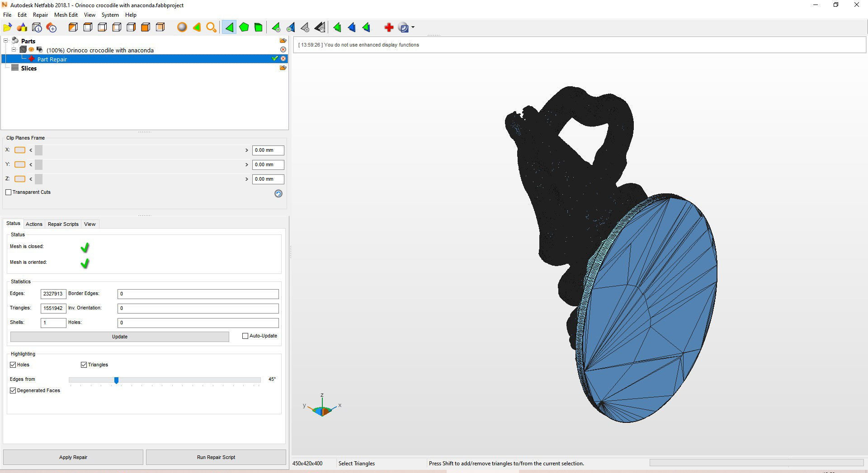This screenshot has width=868, height=473.
Task: Click the render-mode icon before the part name
Action: click(40, 50)
